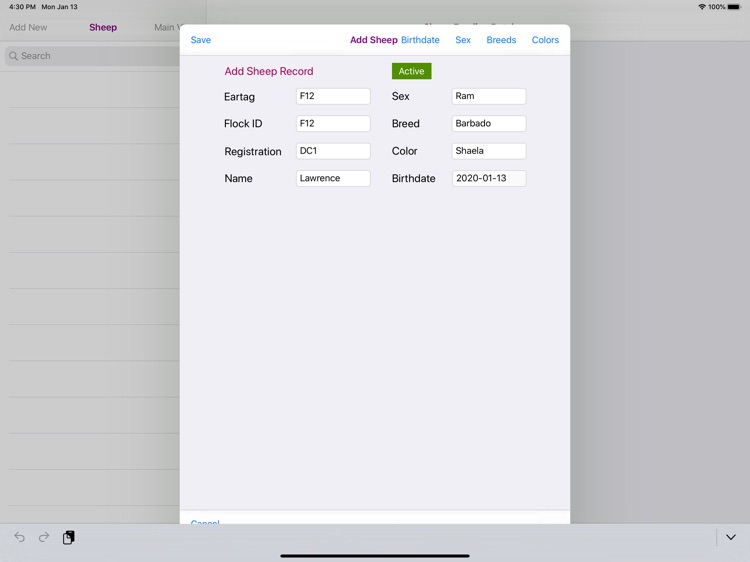The height and width of the screenshot is (562, 750).
Task: Tap Add New in background window
Action: pos(28,27)
